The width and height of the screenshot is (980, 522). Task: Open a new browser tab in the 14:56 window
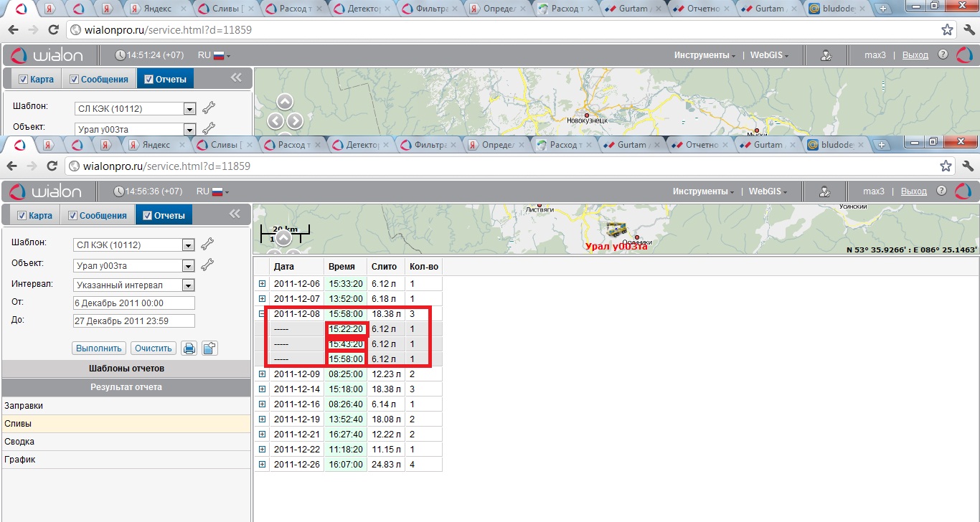point(882,144)
